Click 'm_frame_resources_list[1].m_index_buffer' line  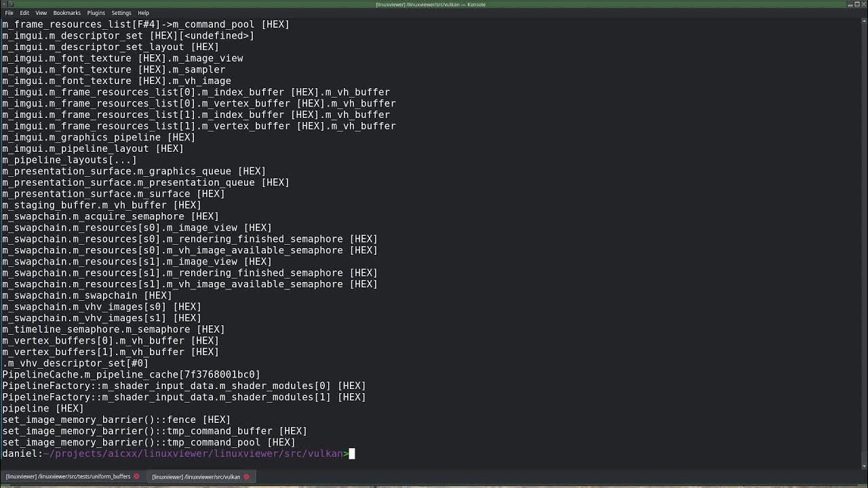pos(196,115)
